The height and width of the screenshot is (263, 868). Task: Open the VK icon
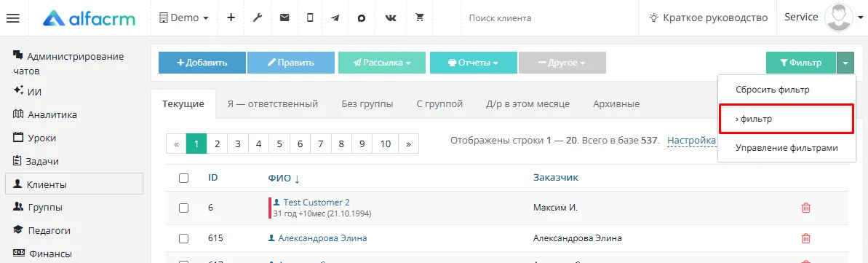coord(391,17)
